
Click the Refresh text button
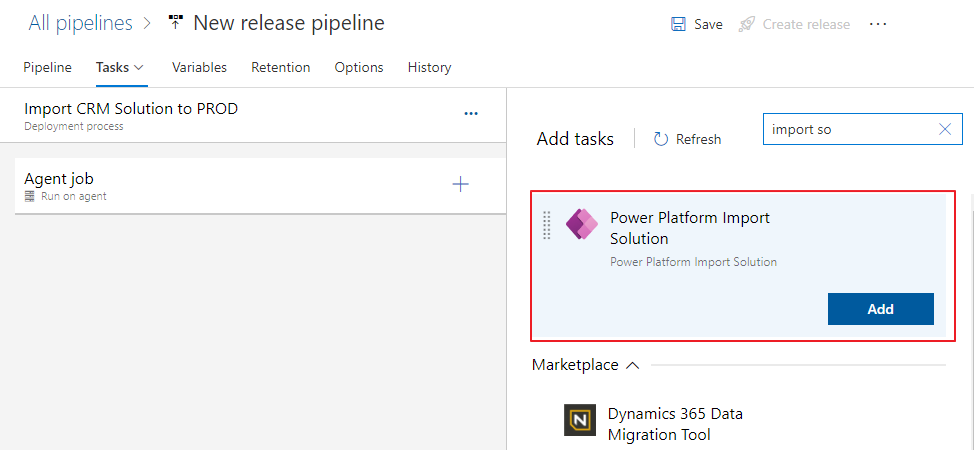pos(699,139)
